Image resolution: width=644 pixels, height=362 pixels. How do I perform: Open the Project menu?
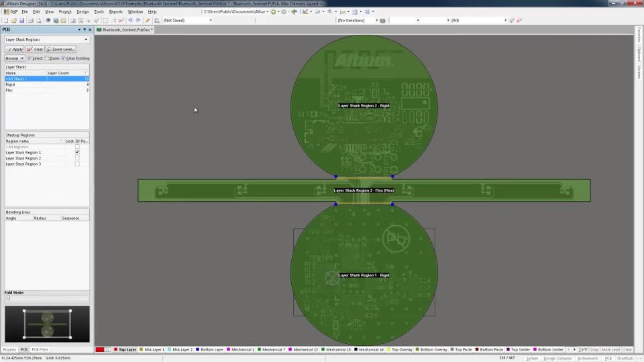[65, 11]
